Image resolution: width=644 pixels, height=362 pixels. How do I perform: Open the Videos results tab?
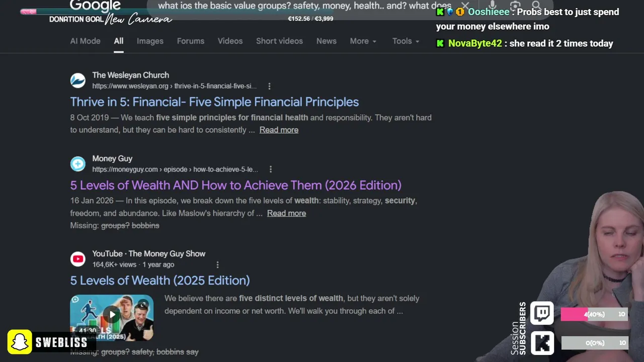230,41
